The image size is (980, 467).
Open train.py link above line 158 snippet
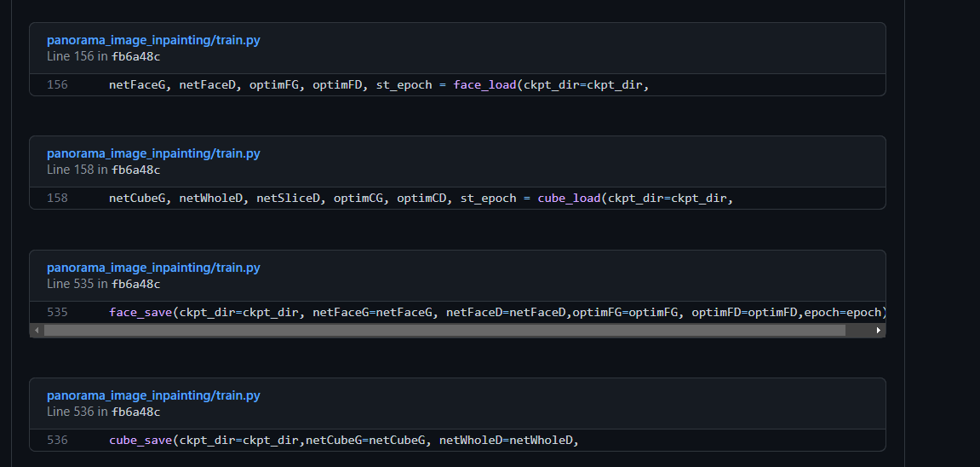point(153,153)
